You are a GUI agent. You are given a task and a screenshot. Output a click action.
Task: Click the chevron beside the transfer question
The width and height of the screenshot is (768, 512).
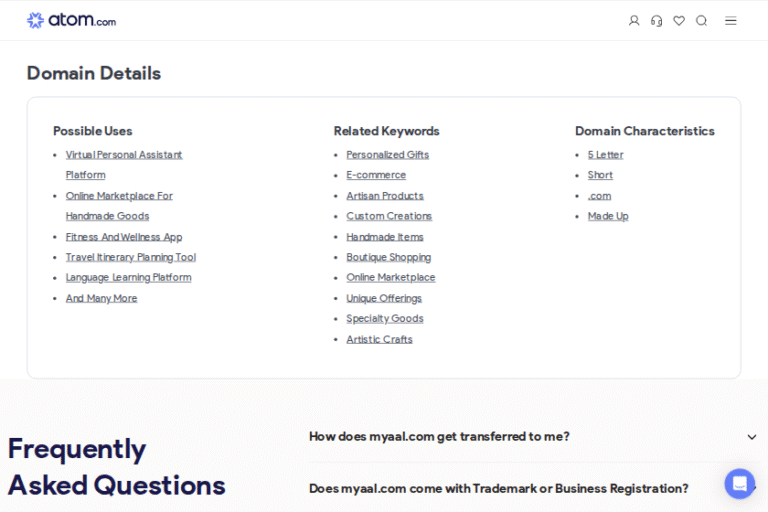(752, 437)
